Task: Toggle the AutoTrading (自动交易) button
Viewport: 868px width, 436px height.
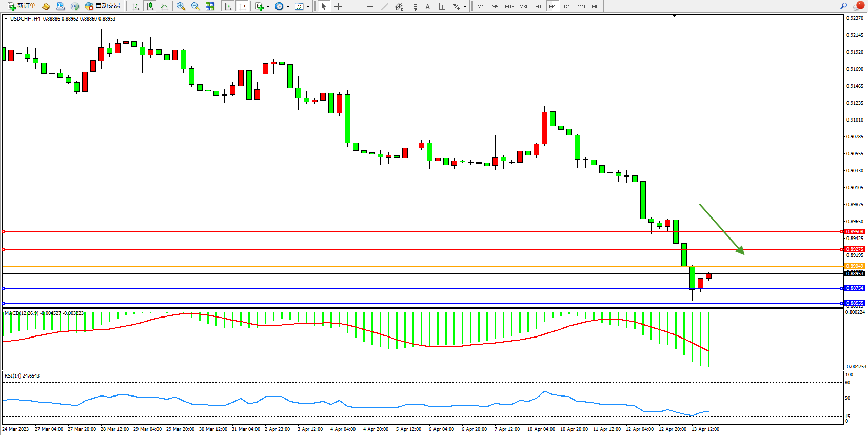Action: click(x=102, y=6)
